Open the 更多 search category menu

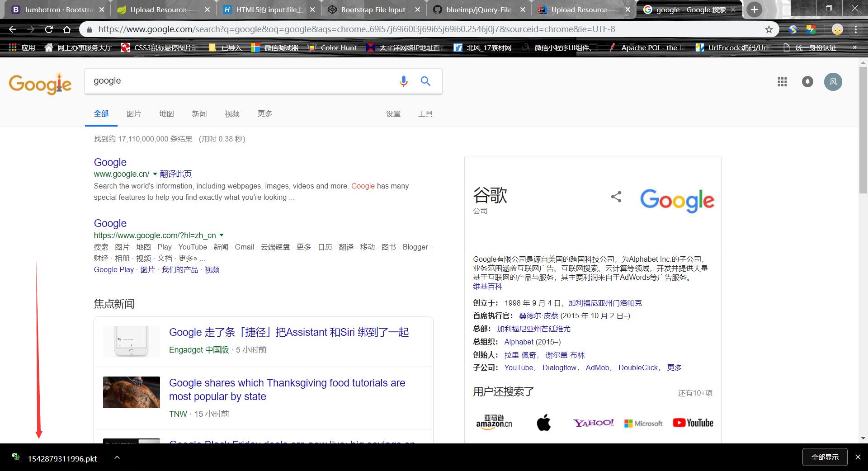point(265,114)
